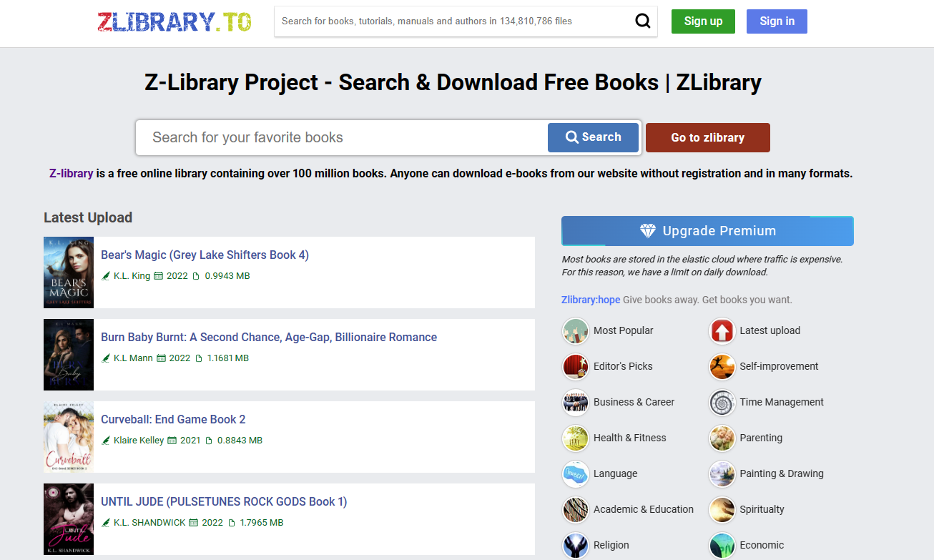Screen dimensions: 934x560
Task: Click the Curveball cover thumbnail
Action: click(x=69, y=437)
